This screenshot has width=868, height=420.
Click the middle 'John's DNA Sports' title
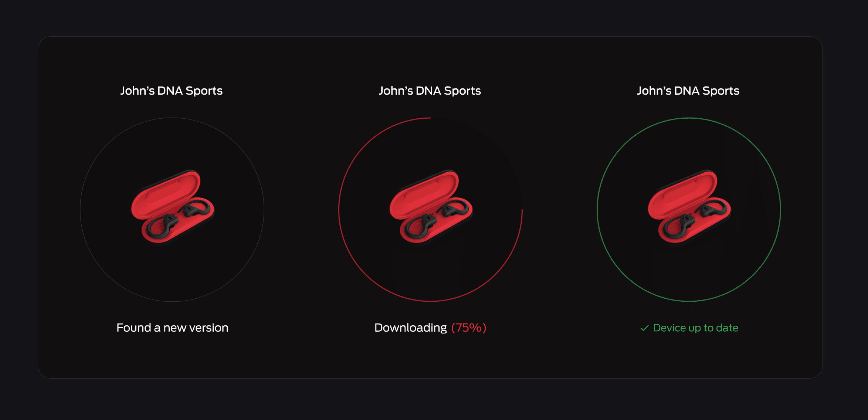coord(430,91)
